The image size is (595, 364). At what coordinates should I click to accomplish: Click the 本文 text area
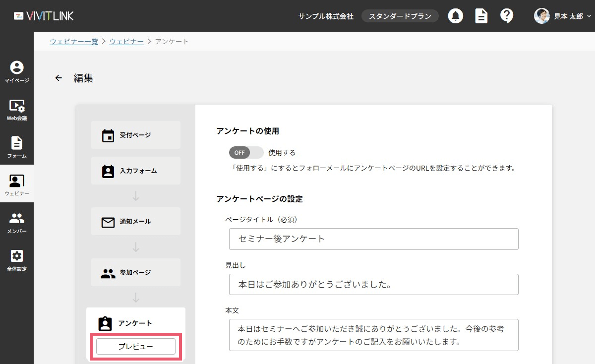point(374,335)
